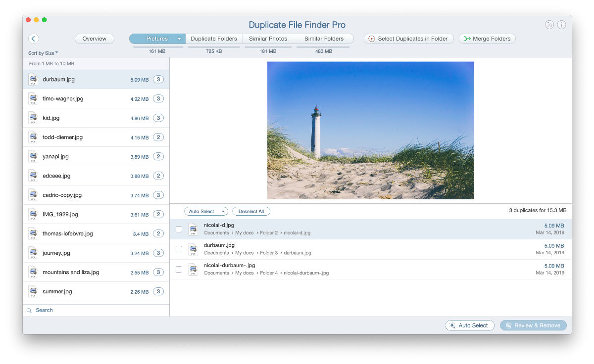The width and height of the screenshot is (594, 364).
Task: Select the edceee.jpg row
Action: point(96,176)
